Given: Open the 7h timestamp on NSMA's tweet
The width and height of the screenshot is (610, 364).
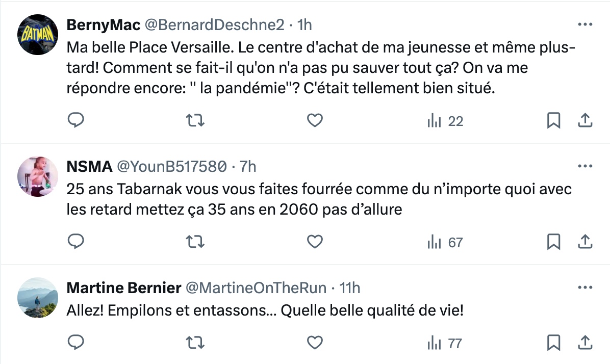Looking at the screenshot, I should [248, 166].
